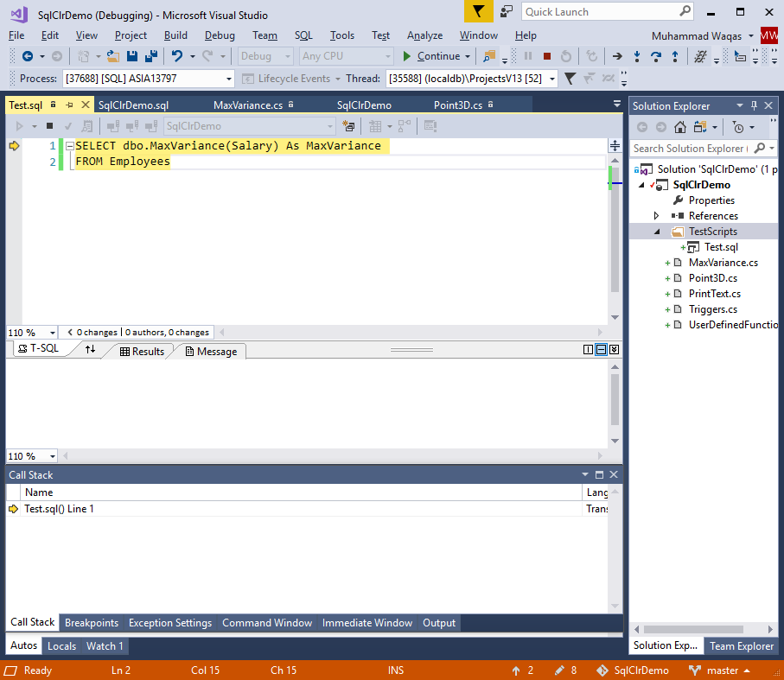The image size is (784, 680).
Task: Switch to the Message tab
Action: click(211, 352)
